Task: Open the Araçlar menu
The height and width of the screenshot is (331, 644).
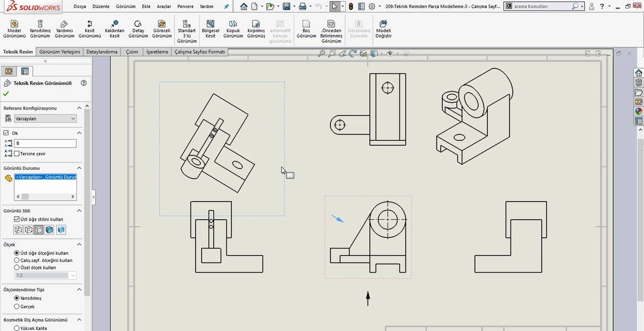Action: click(x=164, y=6)
